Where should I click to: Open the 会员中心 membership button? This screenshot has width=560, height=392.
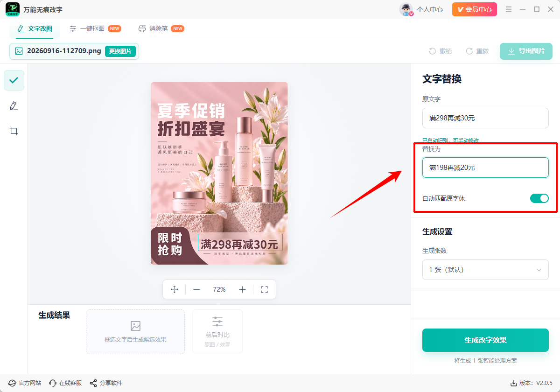[475, 9]
